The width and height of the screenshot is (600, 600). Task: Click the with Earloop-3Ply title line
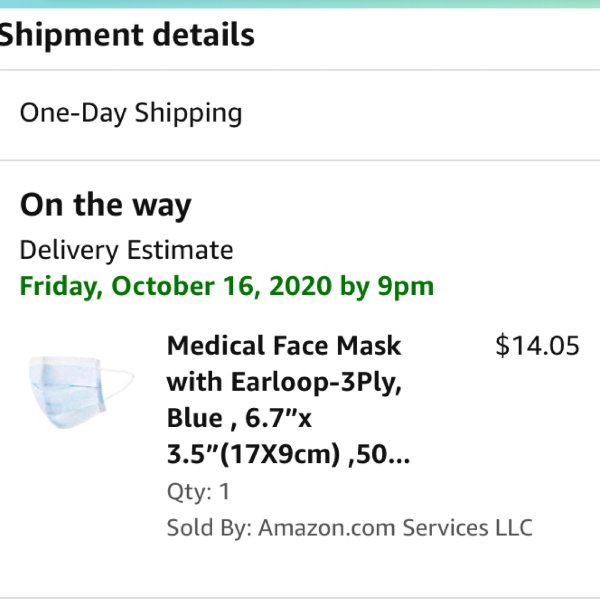pos(284,382)
